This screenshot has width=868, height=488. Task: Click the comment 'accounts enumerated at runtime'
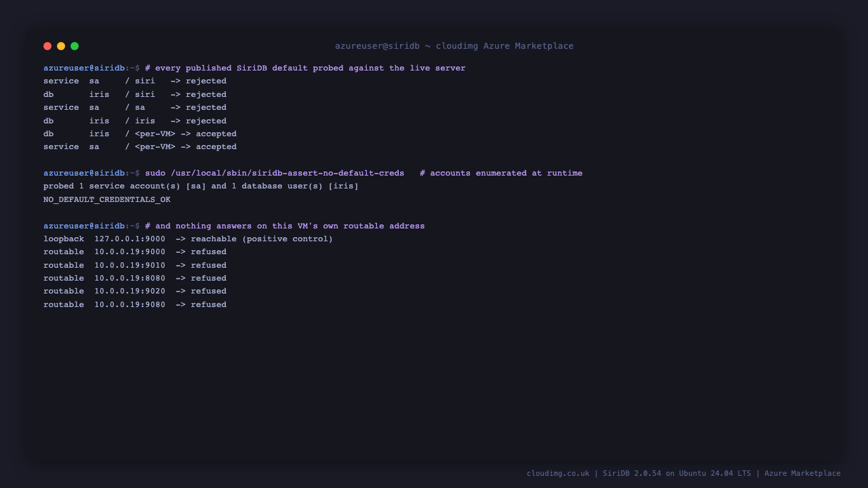(x=506, y=174)
